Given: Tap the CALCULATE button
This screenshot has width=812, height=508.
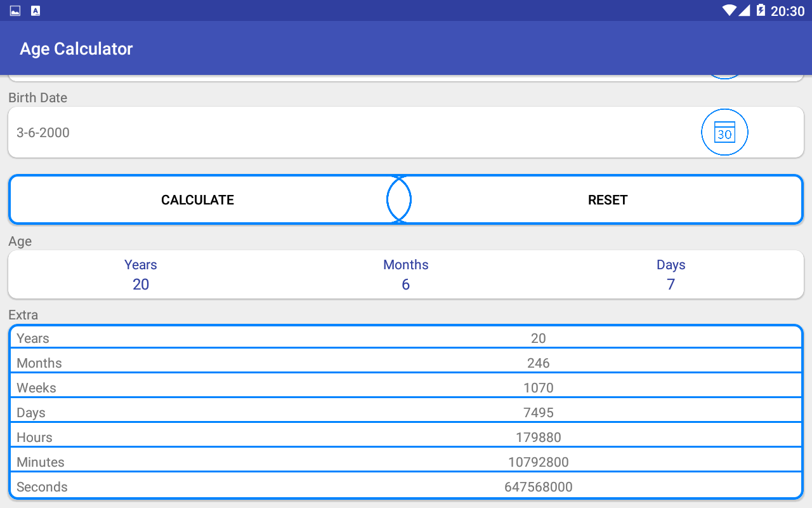Looking at the screenshot, I should pyautogui.click(x=198, y=200).
